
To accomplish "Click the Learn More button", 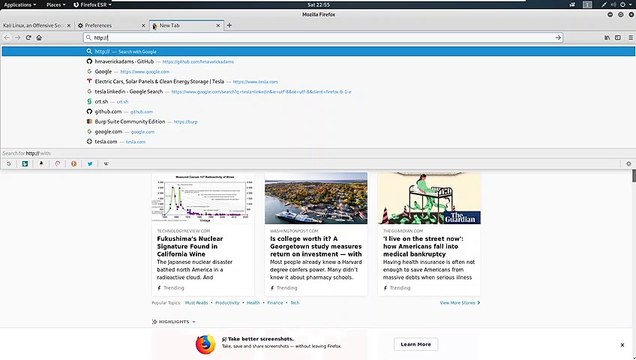I will 416,344.
